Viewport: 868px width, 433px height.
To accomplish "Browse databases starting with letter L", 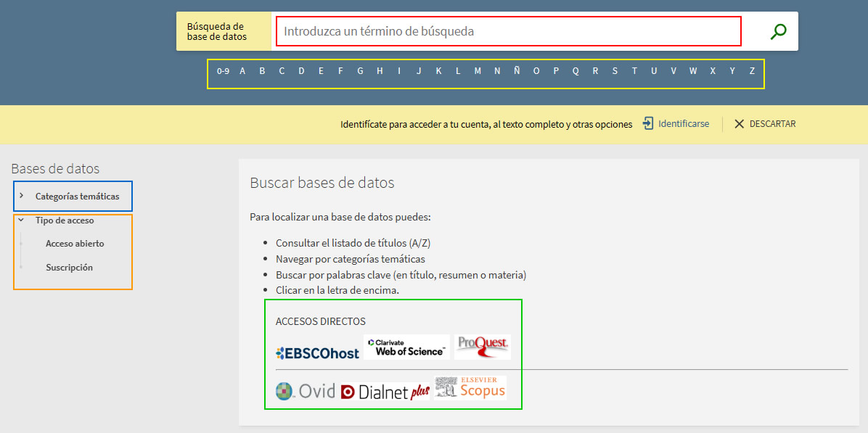I will (x=458, y=71).
